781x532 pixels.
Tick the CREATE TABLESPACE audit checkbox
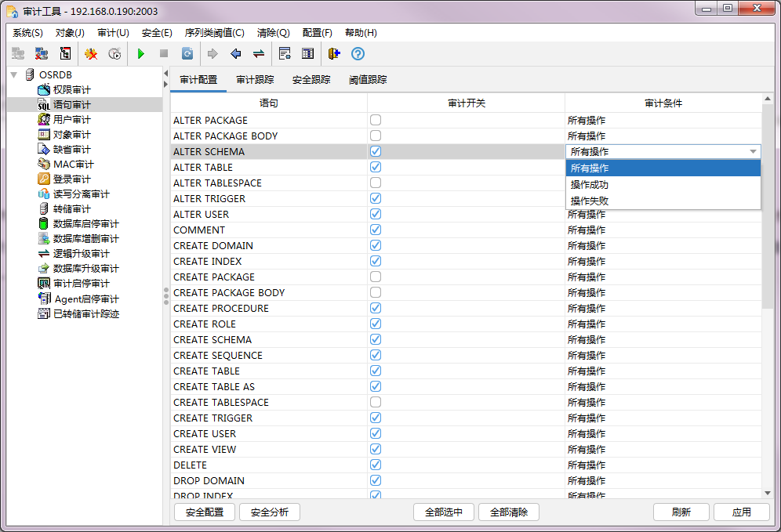click(x=376, y=403)
